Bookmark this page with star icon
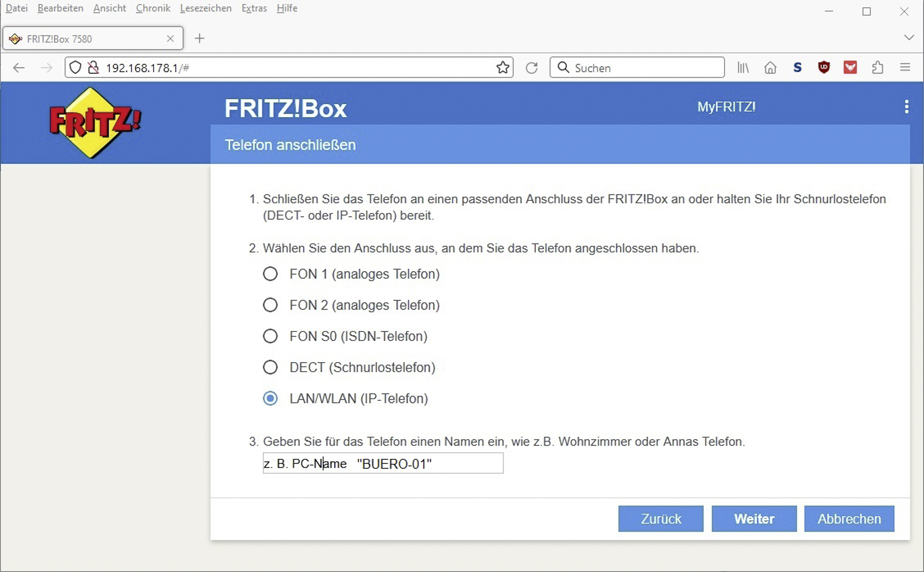This screenshot has width=924, height=572. (x=503, y=68)
